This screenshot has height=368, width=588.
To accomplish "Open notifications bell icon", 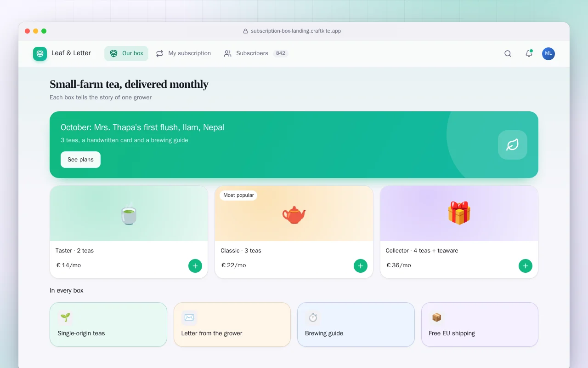I will pos(529,53).
